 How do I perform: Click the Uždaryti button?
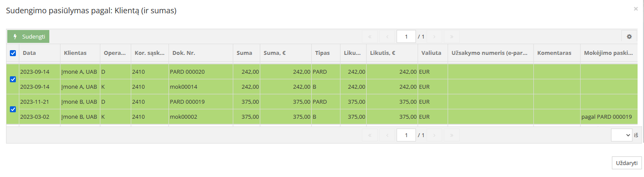(x=626, y=163)
